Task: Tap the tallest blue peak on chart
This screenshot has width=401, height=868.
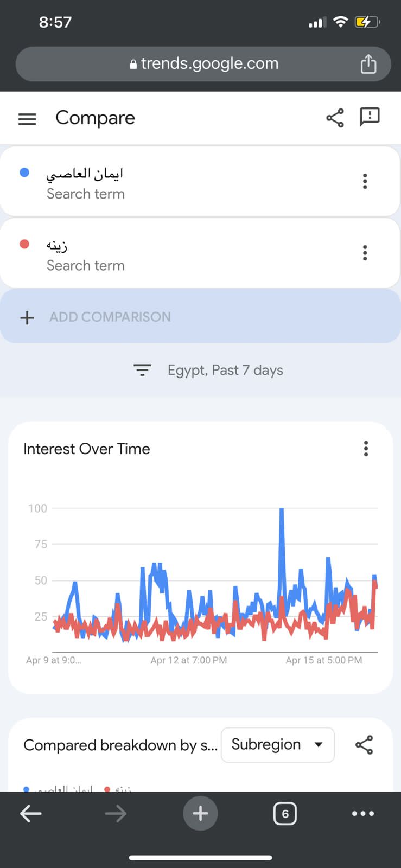Action: tap(282, 510)
